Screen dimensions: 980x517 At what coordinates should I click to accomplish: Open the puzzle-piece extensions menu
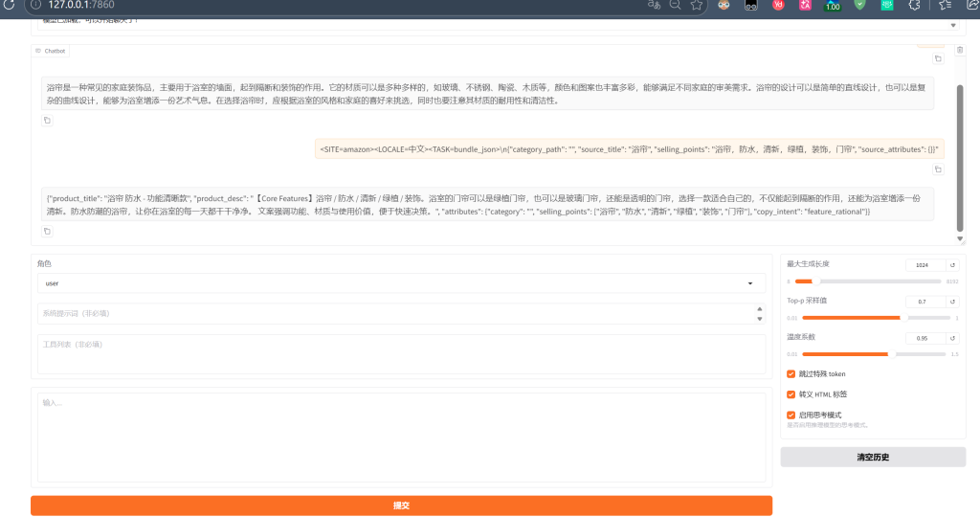[x=914, y=5]
